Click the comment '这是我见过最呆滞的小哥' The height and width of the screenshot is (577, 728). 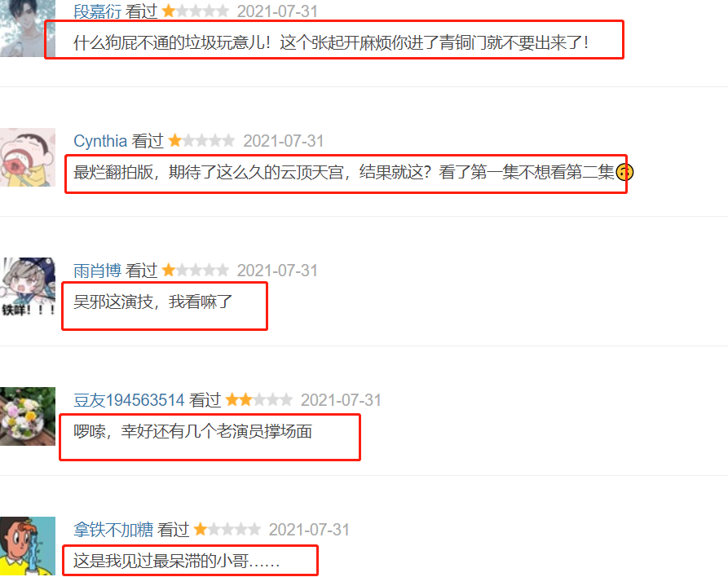[176, 561]
